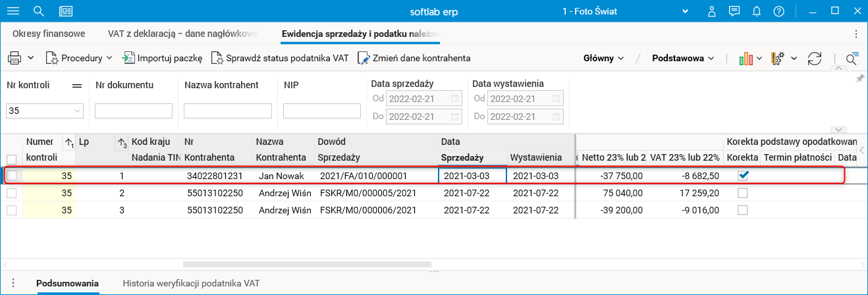Open the user profile icon
Viewport: 868px width, 295px height.
pos(712,11)
